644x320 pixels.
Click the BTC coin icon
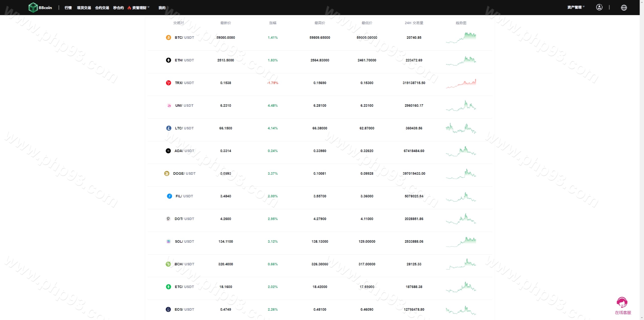click(x=168, y=38)
